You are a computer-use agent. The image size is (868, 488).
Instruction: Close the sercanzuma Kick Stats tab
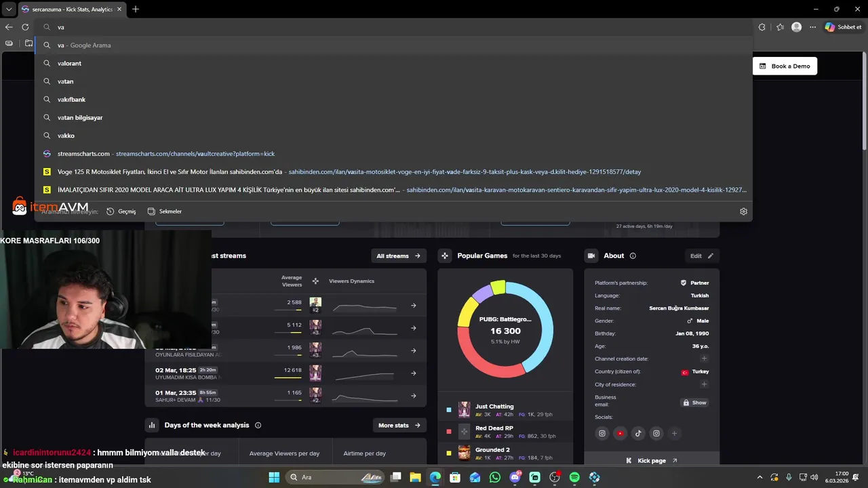point(119,9)
